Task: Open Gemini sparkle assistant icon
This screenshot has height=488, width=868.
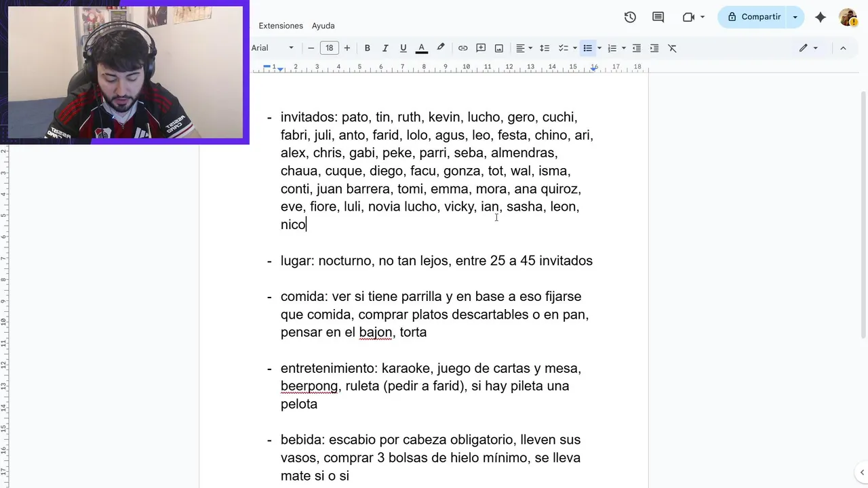Action: (821, 17)
